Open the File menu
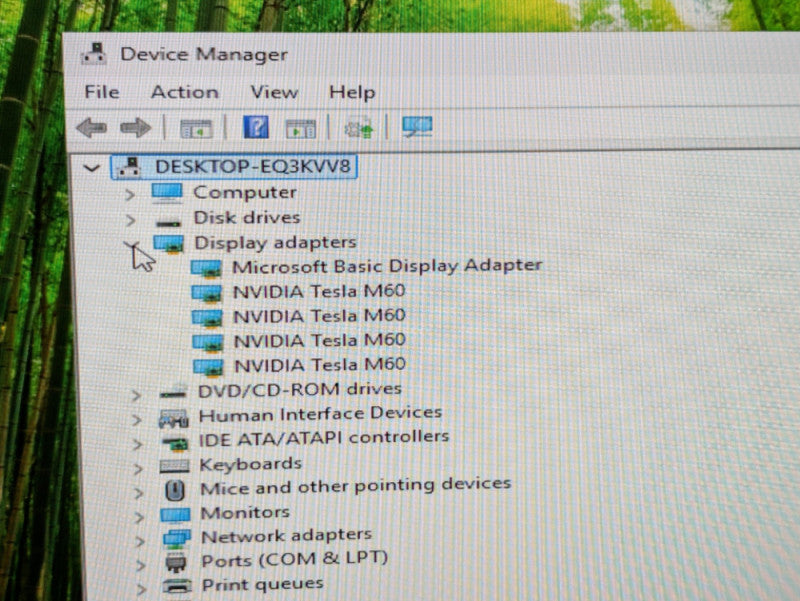This screenshot has width=800, height=601. click(102, 92)
